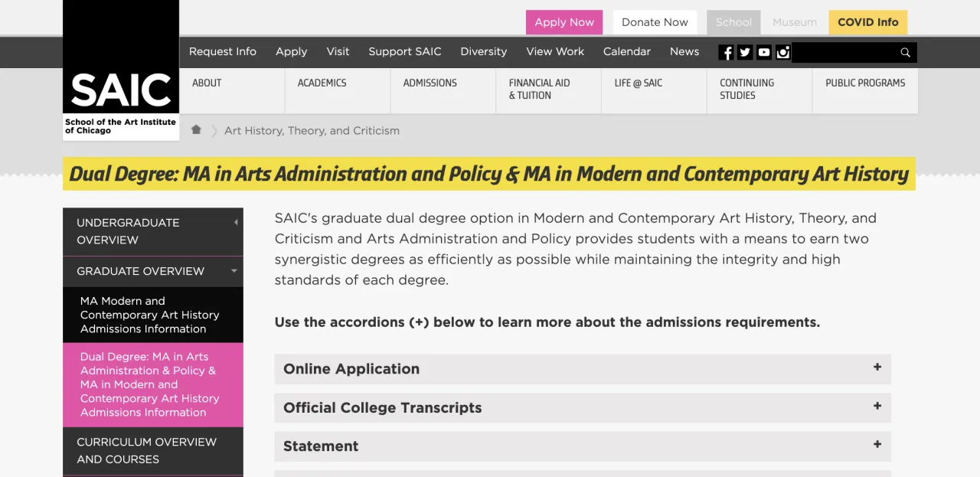Open SAIC's Facebook page icon
This screenshot has width=980, height=477.
pos(727,52)
